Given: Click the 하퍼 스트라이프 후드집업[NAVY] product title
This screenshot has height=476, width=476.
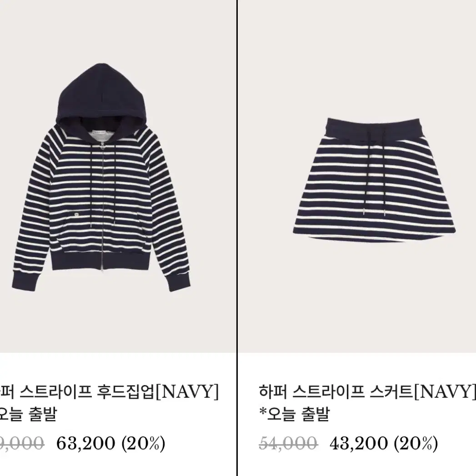Looking at the screenshot, I should (109, 391).
